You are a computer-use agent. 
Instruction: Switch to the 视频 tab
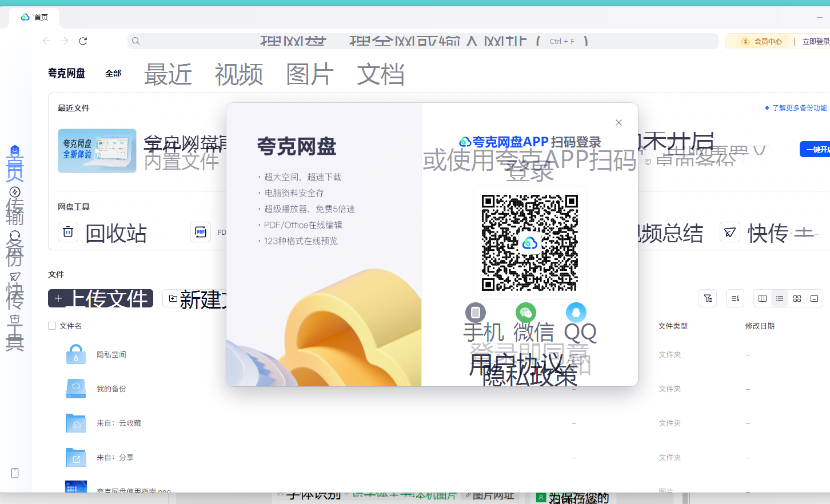click(x=239, y=74)
